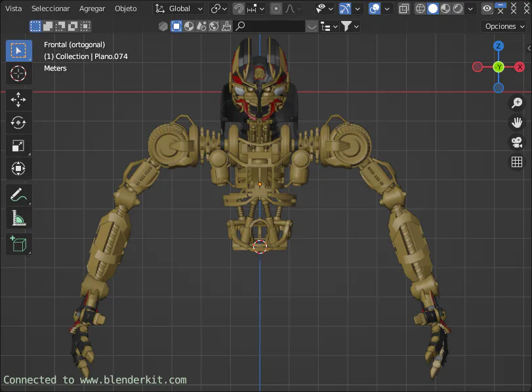Click "Connected to www.blenderkit.com" status text
The height and width of the screenshot is (392, 532).
pyautogui.click(x=95, y=380)
